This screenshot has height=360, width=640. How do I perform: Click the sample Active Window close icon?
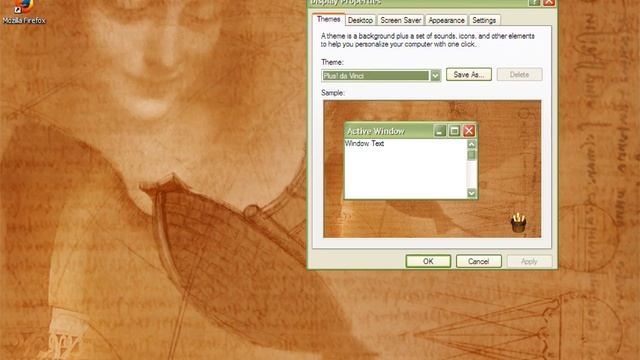coord(469,131)
